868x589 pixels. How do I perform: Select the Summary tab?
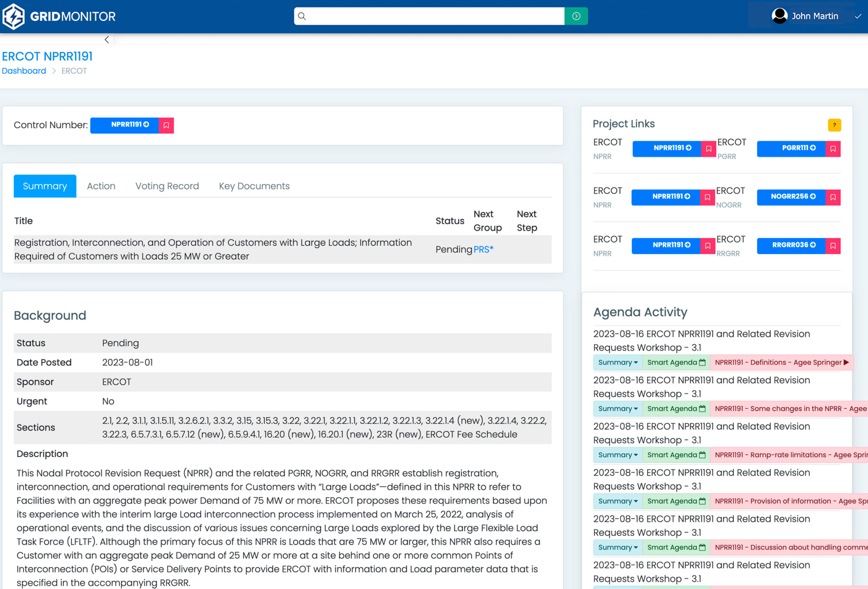45,186
